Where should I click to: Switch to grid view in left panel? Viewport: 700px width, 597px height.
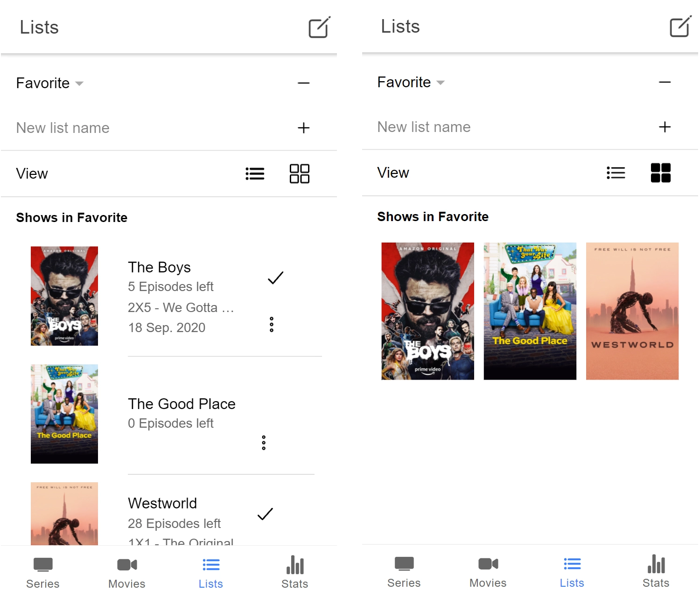point(299,174)
